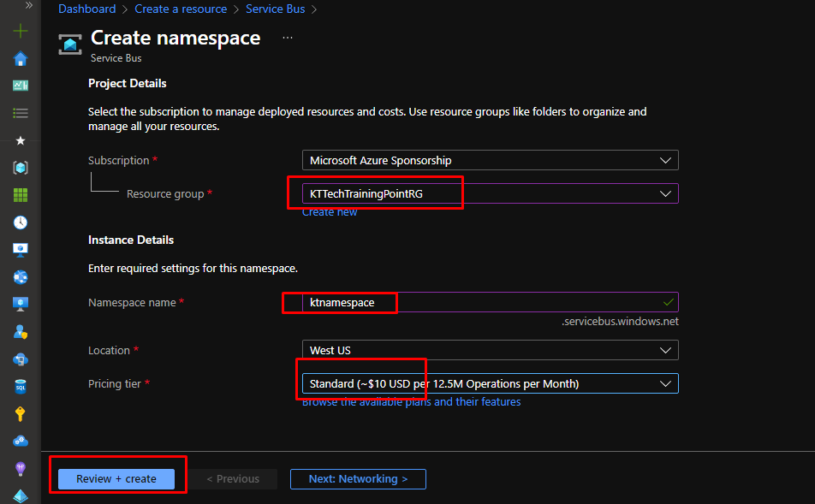Expand the Pricing tier dropdown

coord(490,384)
